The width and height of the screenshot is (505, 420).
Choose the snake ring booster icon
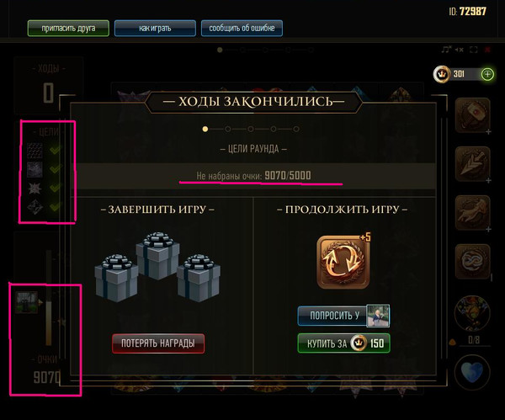[472, 261]
